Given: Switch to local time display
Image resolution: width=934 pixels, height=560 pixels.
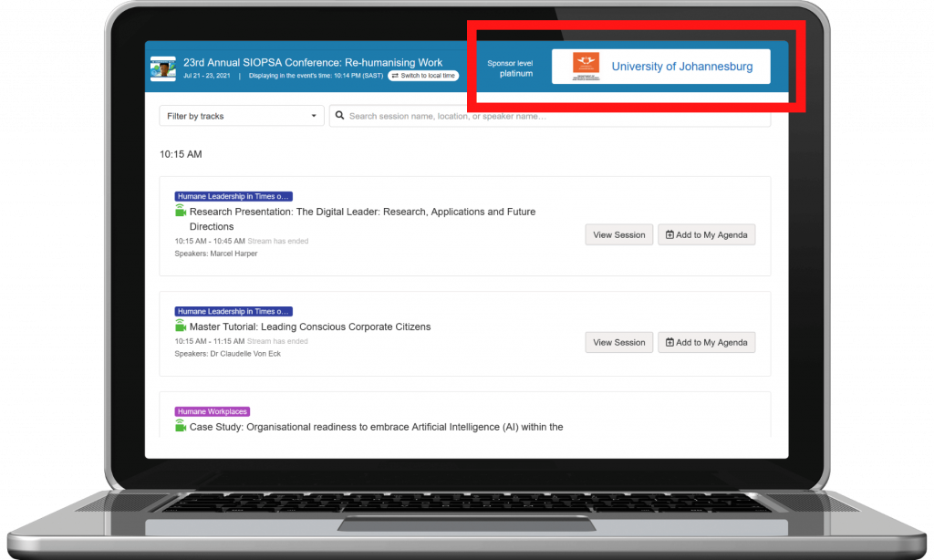Looking at the screenshot, I should click(423, 76).
